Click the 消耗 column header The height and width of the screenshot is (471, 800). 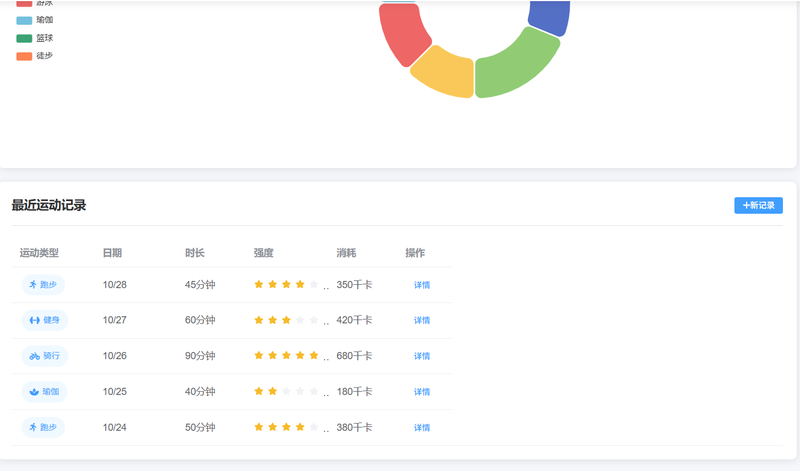coord(346,253)
